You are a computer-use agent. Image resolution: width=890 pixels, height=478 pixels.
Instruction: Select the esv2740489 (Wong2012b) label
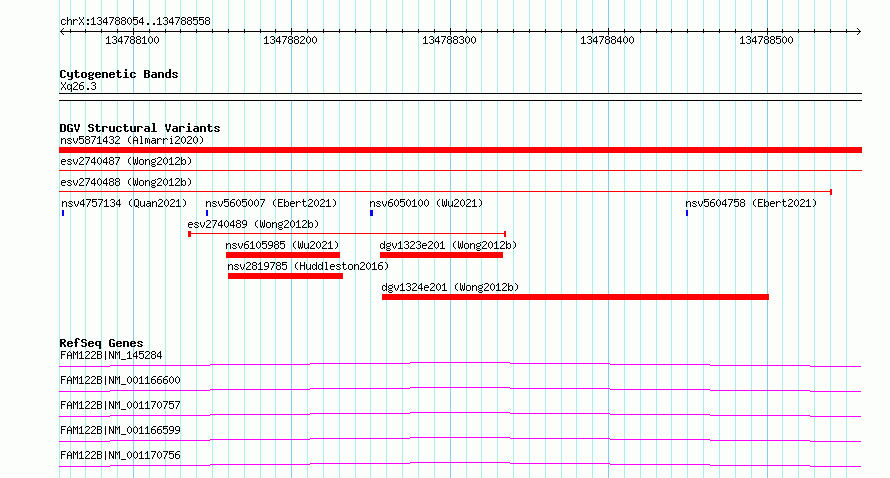[x=253, y=224]
